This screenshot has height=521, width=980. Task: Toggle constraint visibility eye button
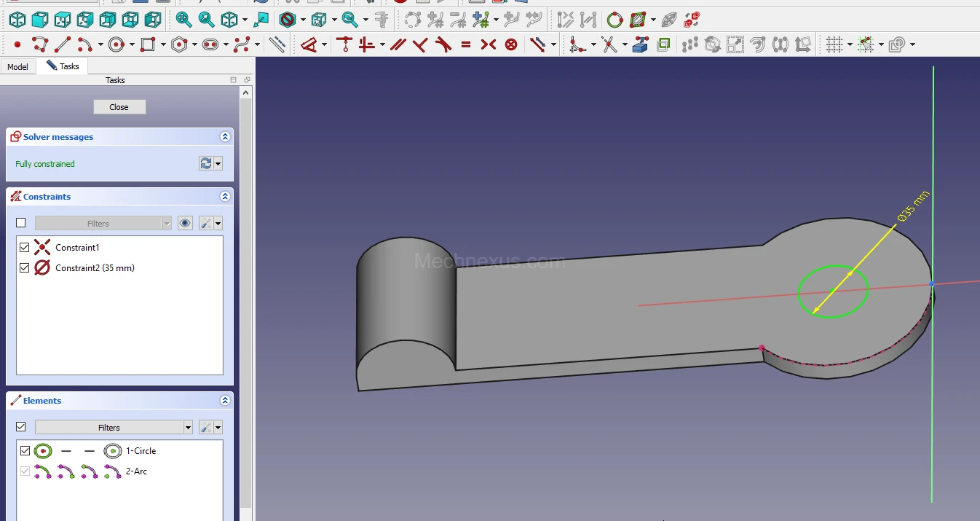pyautogui.click(x=185, y=223)
